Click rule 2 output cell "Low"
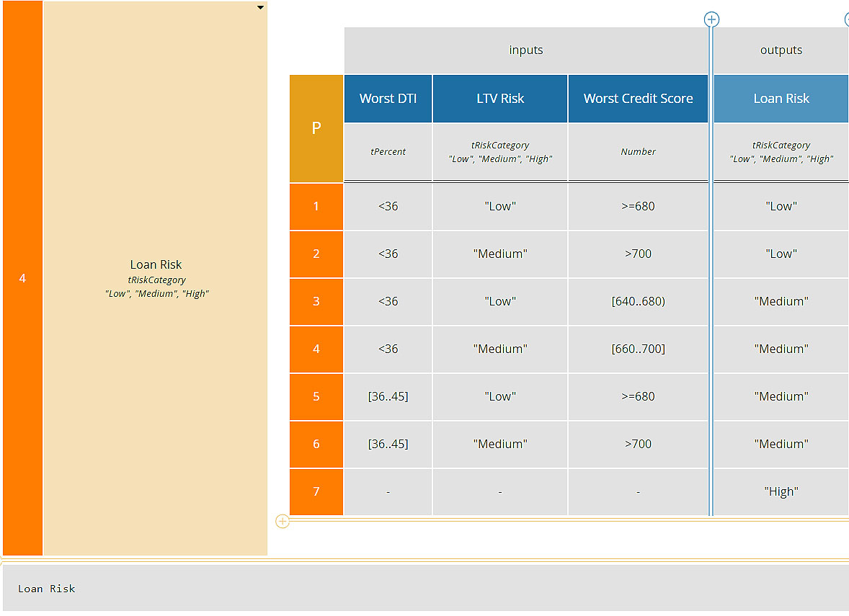This screenshot has height=616, width=849. tap(781, 254)
